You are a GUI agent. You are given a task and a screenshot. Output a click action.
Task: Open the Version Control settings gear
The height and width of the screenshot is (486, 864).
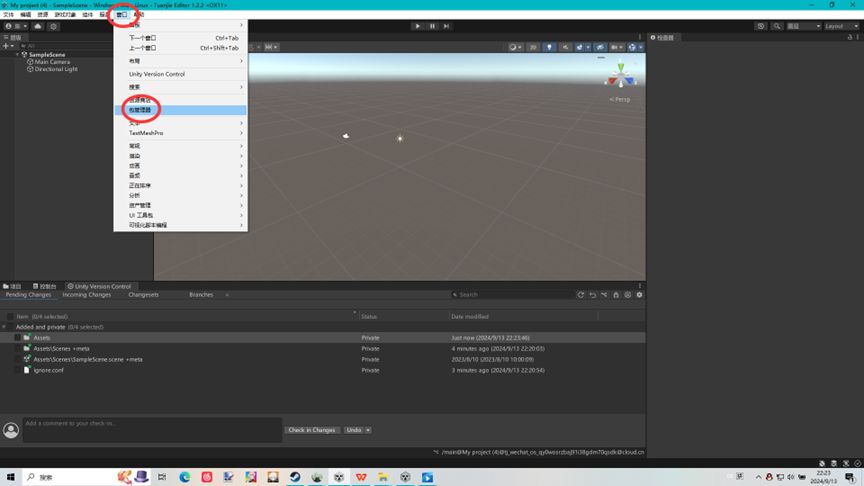click(639, 295)
